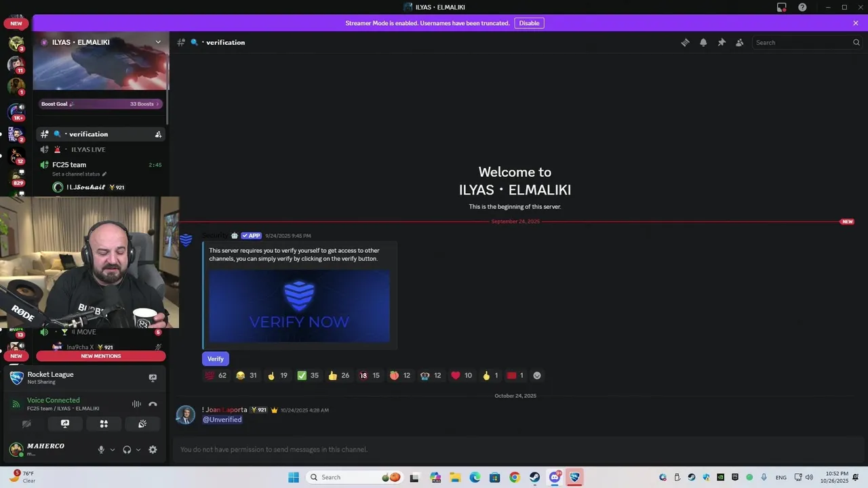Dismiss streamer mode banner X
868x488 pixels.
tap(856, 23)
